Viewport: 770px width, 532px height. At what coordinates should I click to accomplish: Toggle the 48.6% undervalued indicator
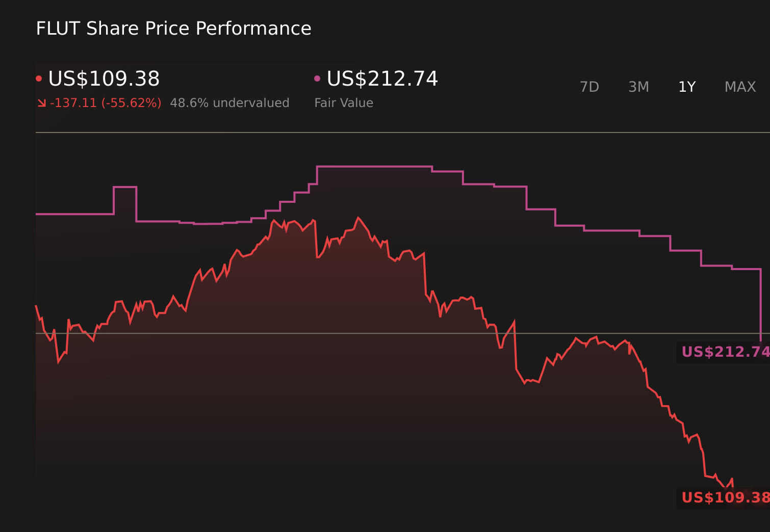pos(230,102)
